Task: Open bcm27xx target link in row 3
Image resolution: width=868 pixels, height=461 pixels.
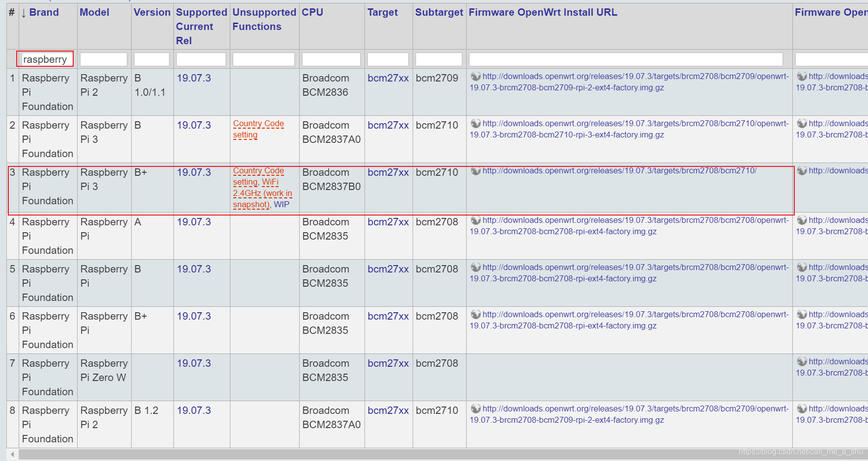Action: pos(388,172)
